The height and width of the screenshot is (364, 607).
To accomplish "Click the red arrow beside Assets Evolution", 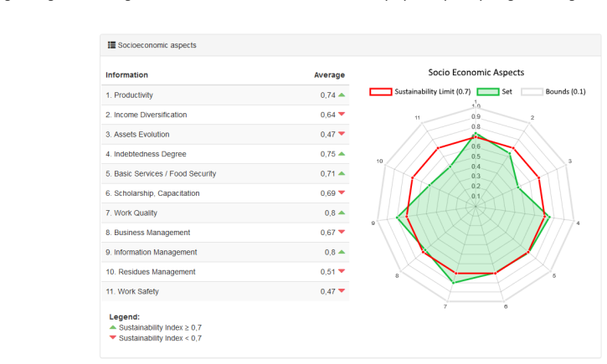I will click(342, 134).
